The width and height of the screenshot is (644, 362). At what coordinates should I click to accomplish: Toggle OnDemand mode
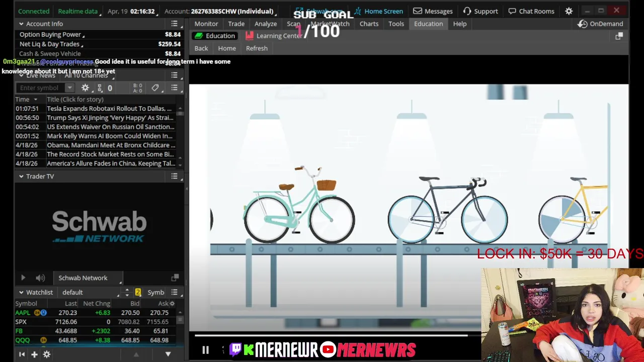click(x=600, y=24)
